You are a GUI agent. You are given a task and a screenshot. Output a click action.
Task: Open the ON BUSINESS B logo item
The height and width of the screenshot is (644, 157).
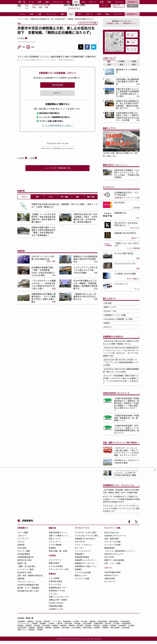[108, 235]
